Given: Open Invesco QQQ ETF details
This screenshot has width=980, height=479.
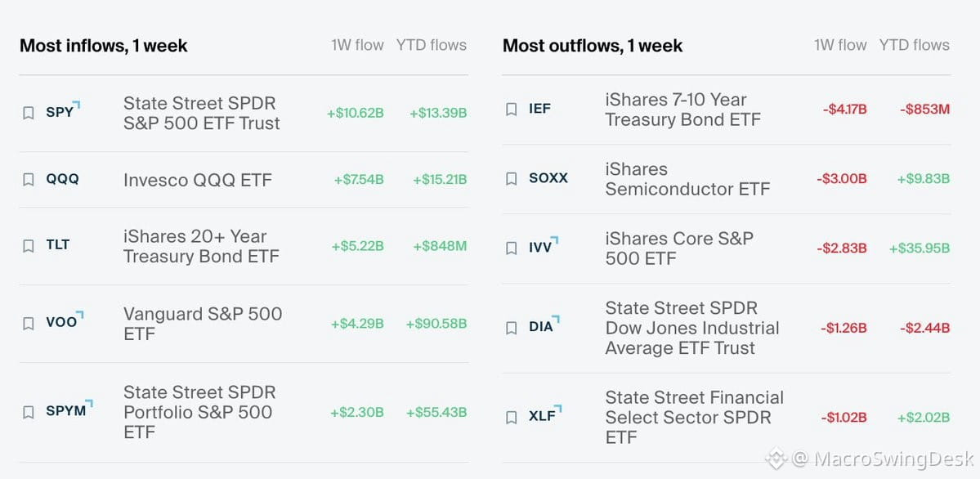Looking at the screenshot, I should click(x=198, y=180).
